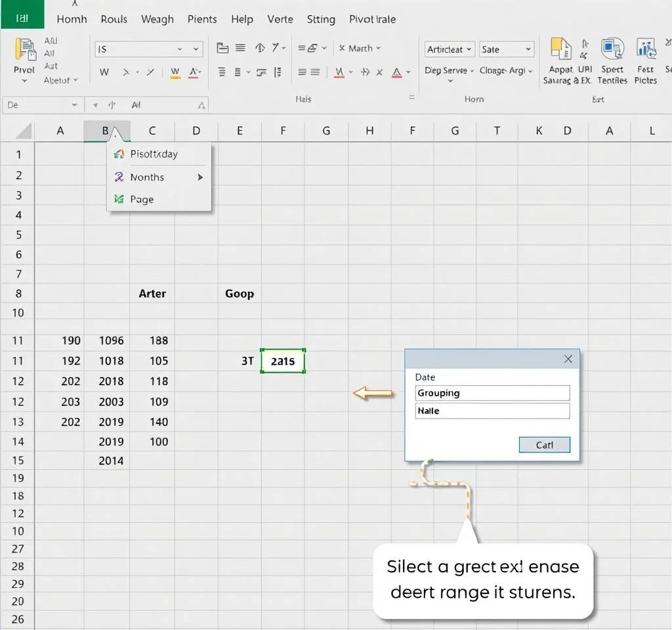The image size is (672, 630).
Task: Click the X icon next to double-arrow
Action: tap(379, 72)
